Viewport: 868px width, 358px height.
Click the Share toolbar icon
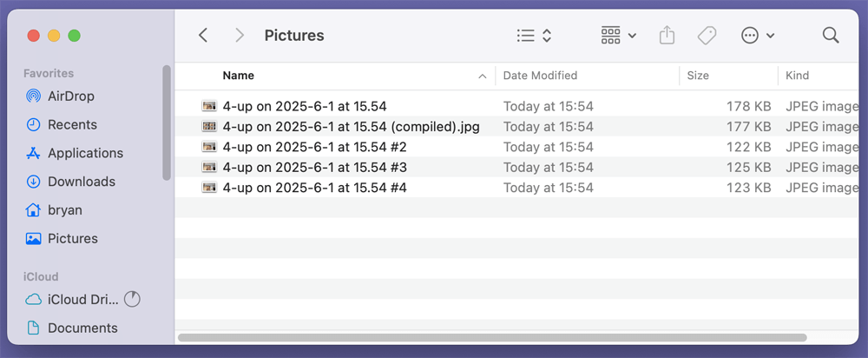click(667, 36)
